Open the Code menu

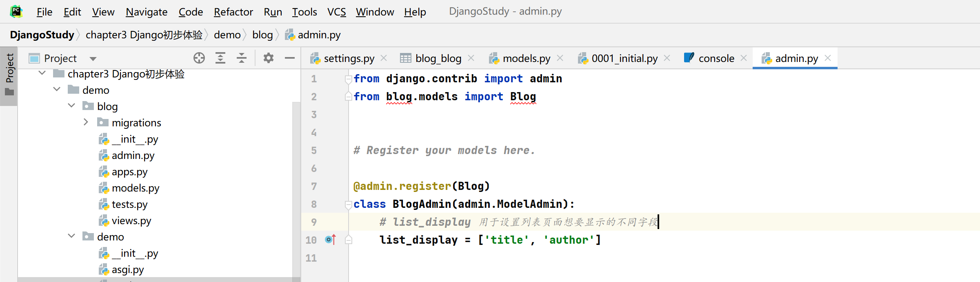click(191, 12)
